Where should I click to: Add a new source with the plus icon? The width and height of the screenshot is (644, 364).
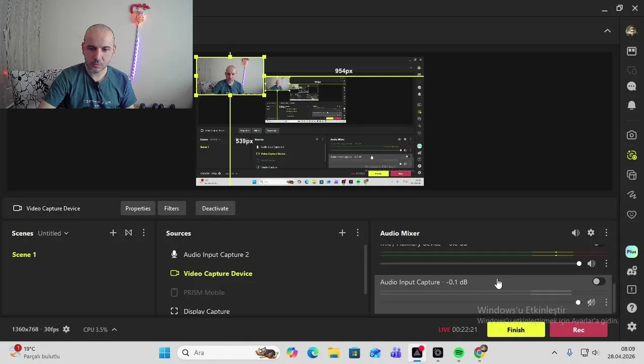342,233
